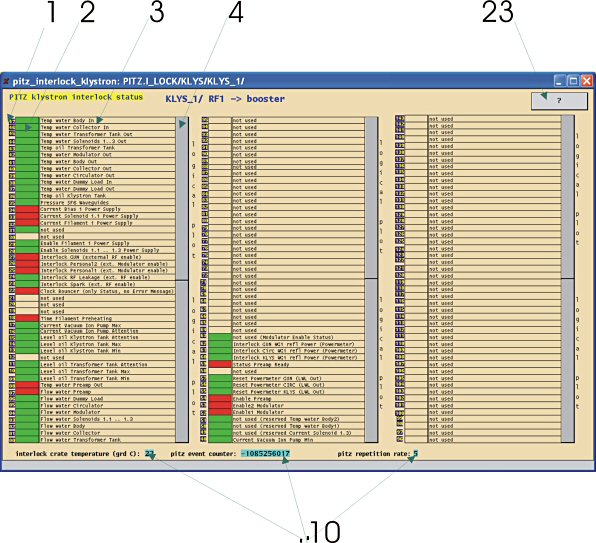This screenshot has height=543, width=596.
Task: Open lower logical plot bar beside Enable Preamp rows
Action: click(371, 361)
